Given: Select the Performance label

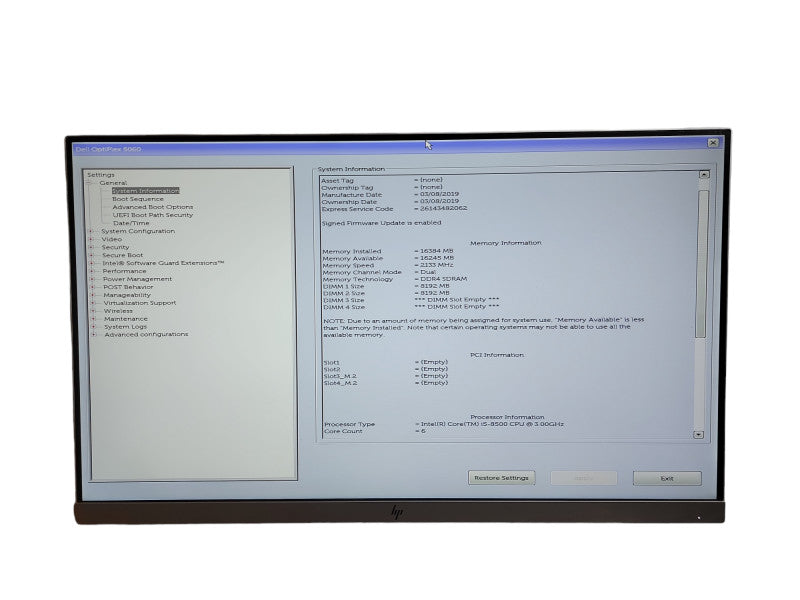Looking at the screenshot, I should 124,271.
